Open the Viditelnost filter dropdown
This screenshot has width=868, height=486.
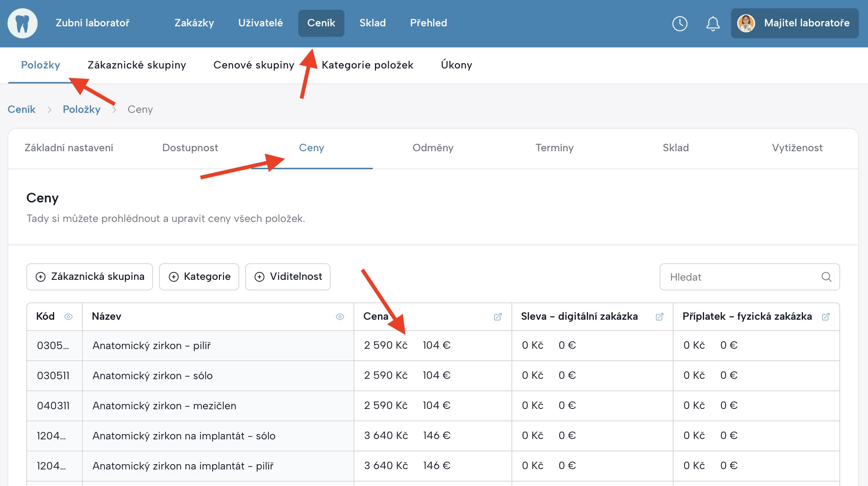click(288, 277)
